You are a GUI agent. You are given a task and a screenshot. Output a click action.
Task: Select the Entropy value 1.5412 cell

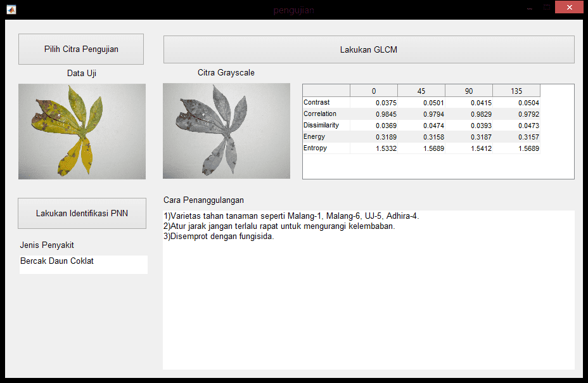point(469,148)
